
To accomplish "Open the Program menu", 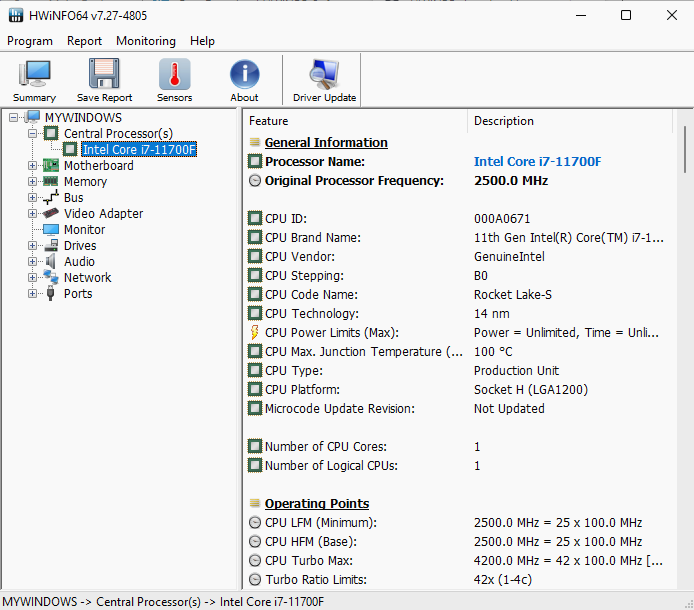I will (30, 41).
